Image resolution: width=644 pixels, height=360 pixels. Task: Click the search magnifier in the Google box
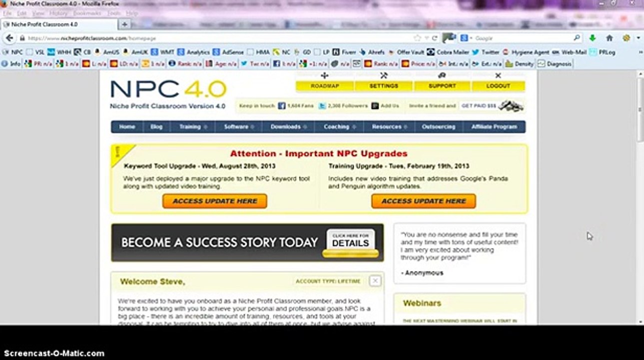[x=577, y=38]
